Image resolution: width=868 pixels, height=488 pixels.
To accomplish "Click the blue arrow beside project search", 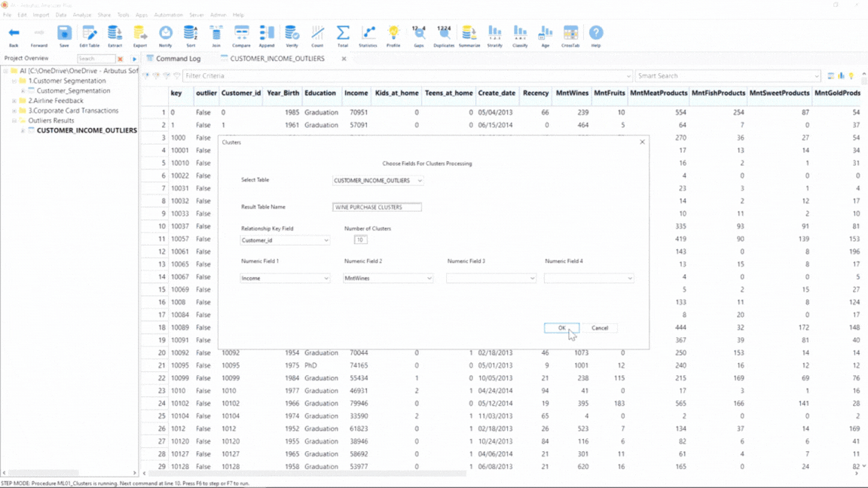I will [134, 59].
